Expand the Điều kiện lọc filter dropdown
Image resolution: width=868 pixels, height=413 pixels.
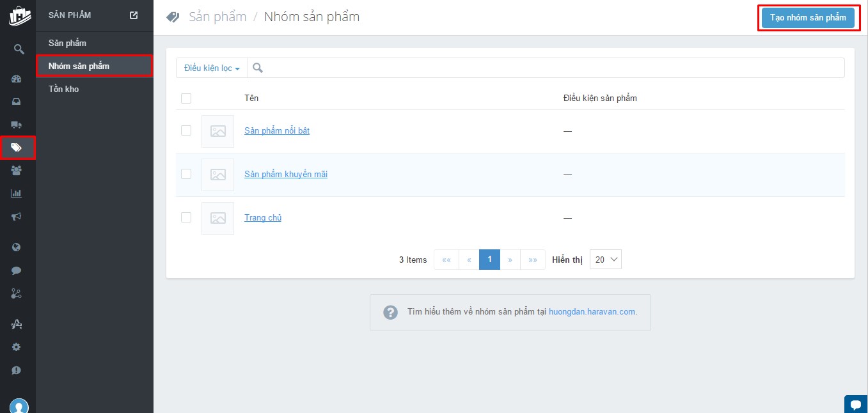(212, 68)
